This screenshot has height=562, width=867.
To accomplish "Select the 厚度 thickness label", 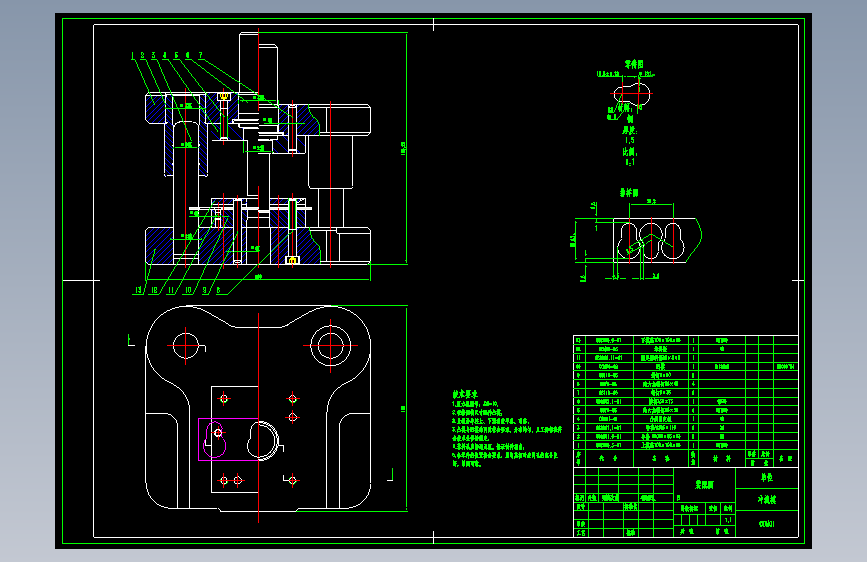I will tap(630, 131).
